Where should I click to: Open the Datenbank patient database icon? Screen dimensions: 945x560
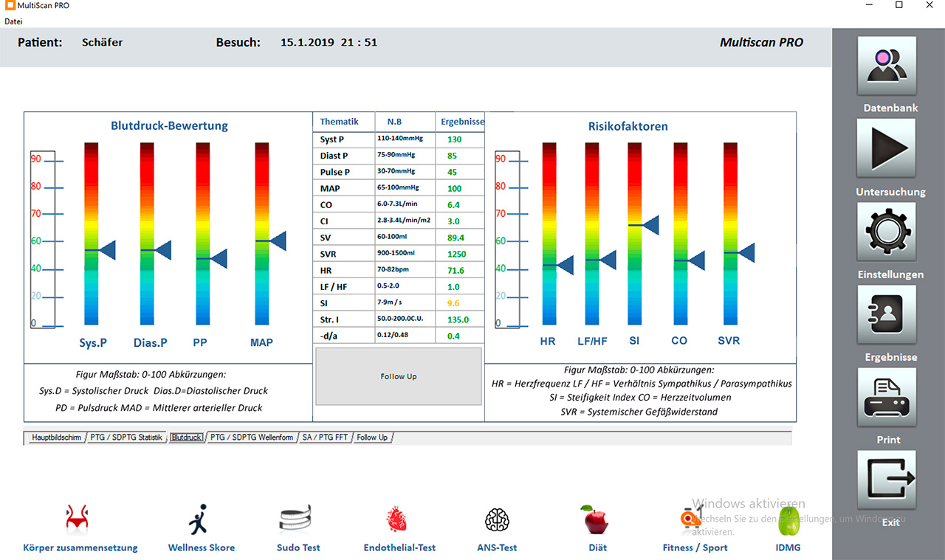point(886,66)
